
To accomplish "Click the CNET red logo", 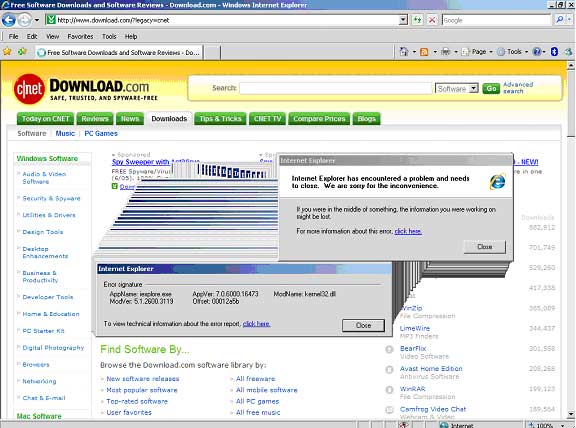I will pyautogui.click(x=29, y=89).
